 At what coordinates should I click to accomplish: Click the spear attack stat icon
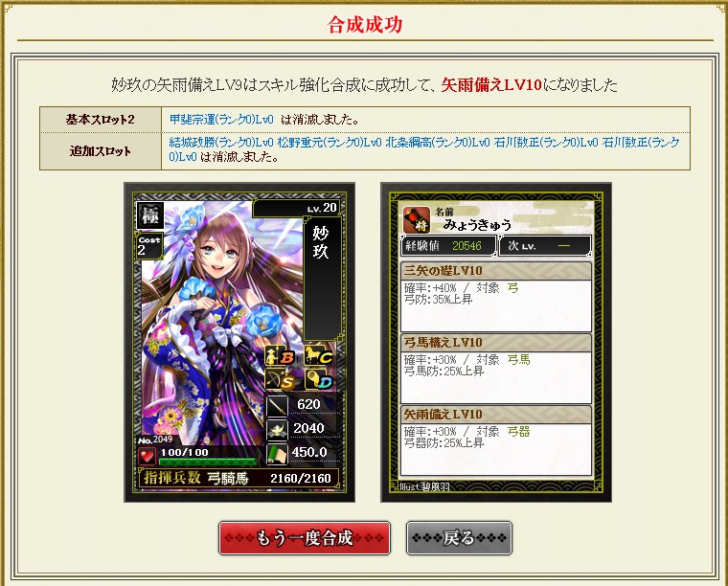click(x=277, y=406)
